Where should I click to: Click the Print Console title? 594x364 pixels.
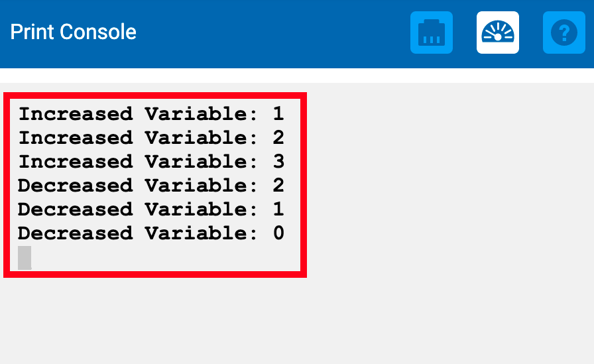click(74, 32)
